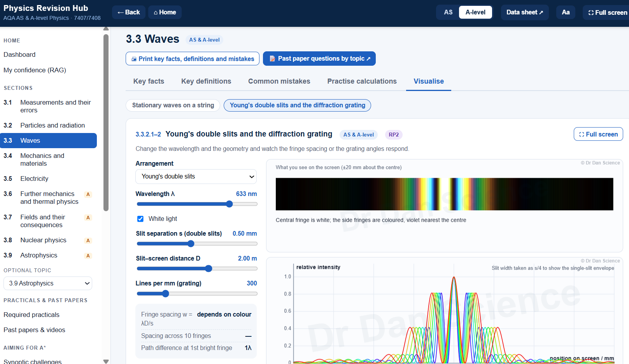Choose Stationary waves on a string
The height and width of the screenshot is (364, 629).
coord(173,105)
